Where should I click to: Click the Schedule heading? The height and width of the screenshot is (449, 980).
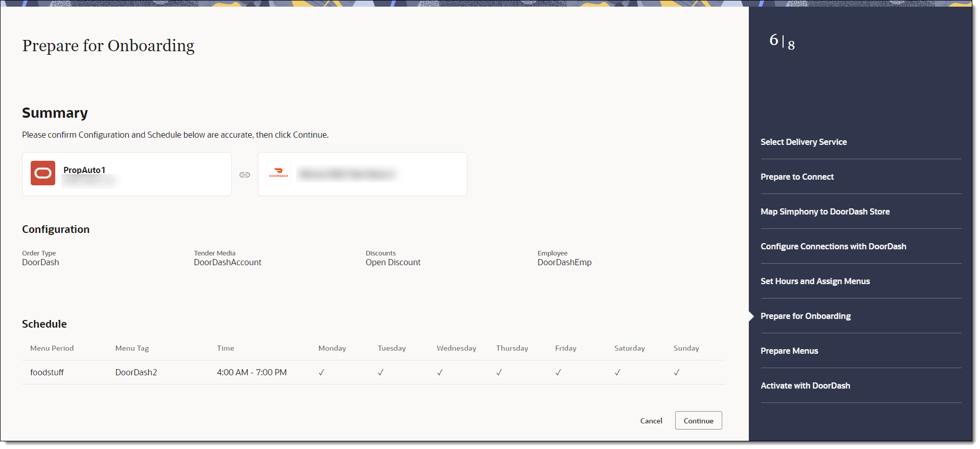coord(44,324)
